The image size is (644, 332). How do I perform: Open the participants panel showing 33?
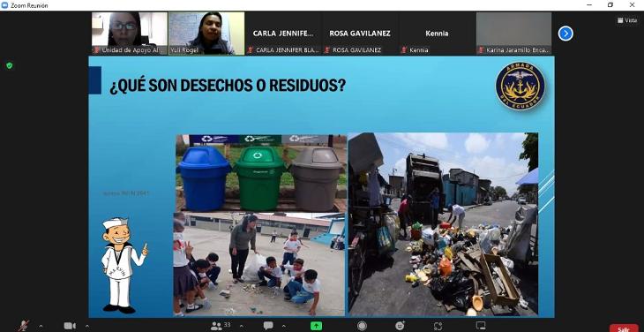(221, 326)
